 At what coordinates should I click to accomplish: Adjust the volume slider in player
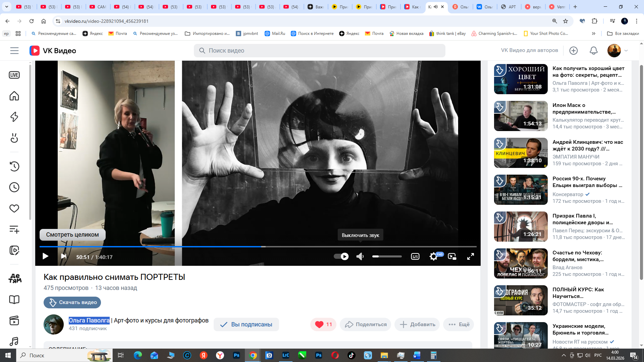tap(387, 256)
